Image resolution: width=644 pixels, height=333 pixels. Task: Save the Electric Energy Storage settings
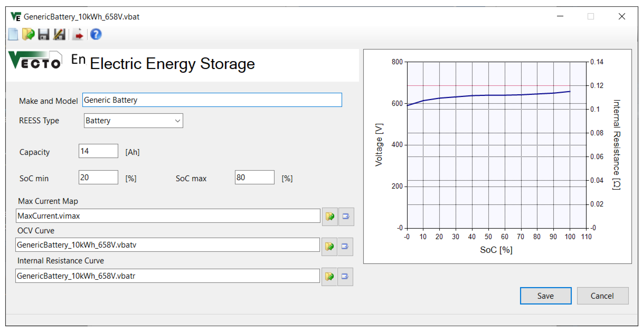point(546,296)
